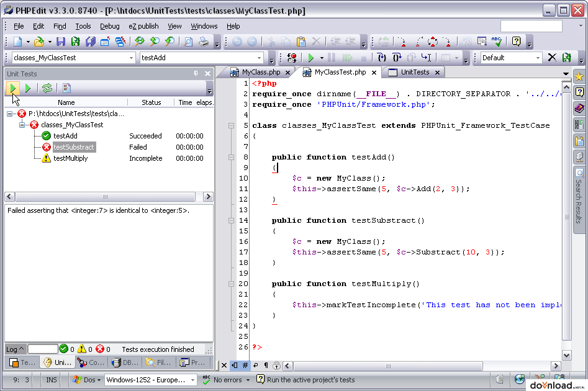Click the Run to Cursor icon
This screenshot has width=588, height=391.
pyautogui.click(x=427, y=58)
